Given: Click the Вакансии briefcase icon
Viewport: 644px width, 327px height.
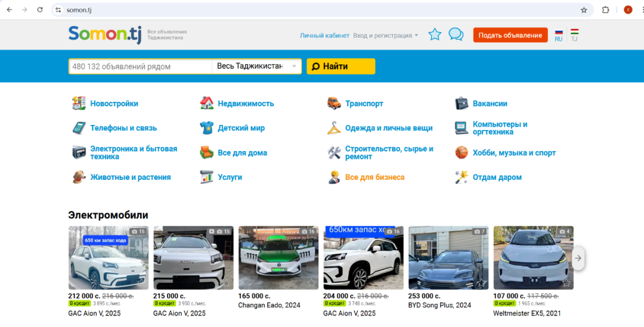Looking at the screenshot, I should coord(462,103).
